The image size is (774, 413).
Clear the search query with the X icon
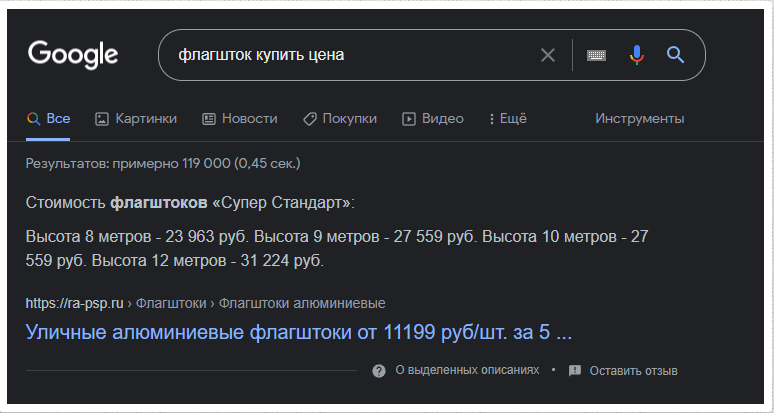pyautogui.click(x=548, y=55)
